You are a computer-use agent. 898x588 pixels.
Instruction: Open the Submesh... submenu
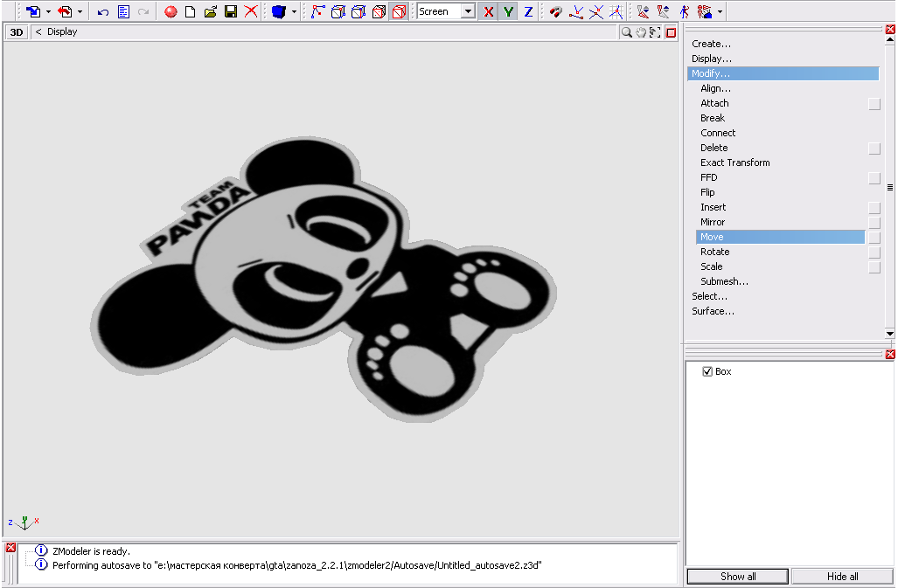click(725, 281)
